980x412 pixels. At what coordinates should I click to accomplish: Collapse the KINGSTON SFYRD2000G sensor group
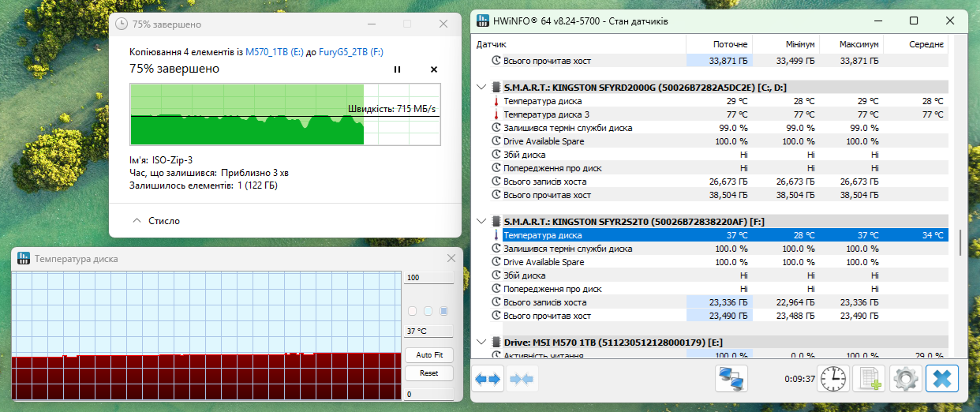(x=481, y=87)
